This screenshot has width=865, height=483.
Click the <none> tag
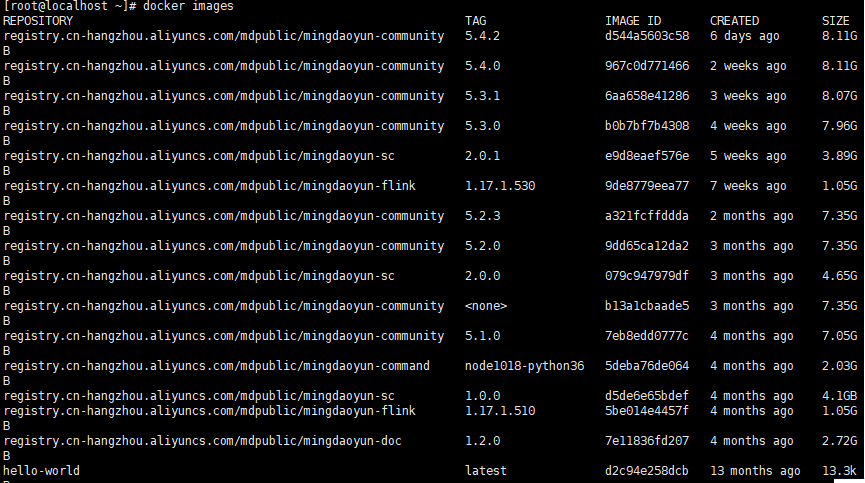click(485, 306)
